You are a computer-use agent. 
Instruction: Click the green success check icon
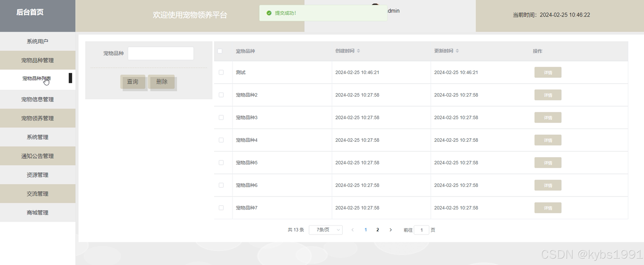pos(269,13)
